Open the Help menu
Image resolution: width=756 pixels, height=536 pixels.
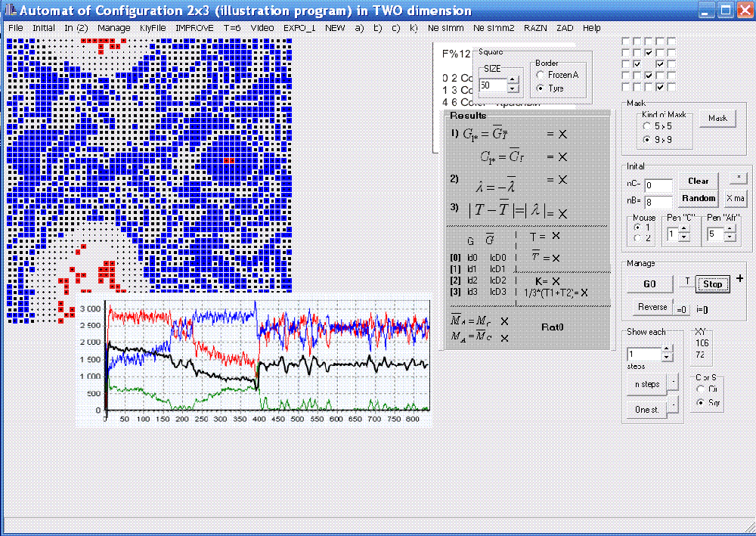click(x=592, y=28)
